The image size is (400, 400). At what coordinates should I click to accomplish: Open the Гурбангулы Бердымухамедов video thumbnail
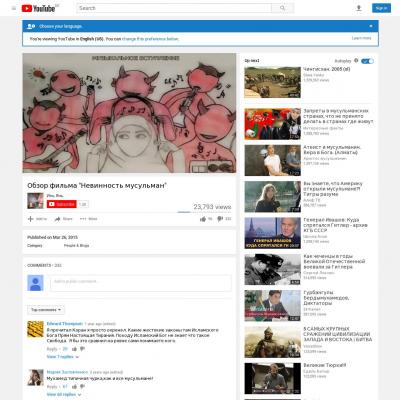[272, 306]
